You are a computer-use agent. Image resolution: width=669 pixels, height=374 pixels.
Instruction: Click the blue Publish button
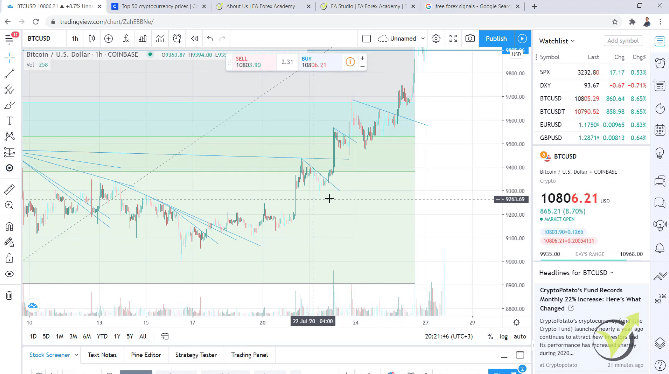tap(496, 38)
